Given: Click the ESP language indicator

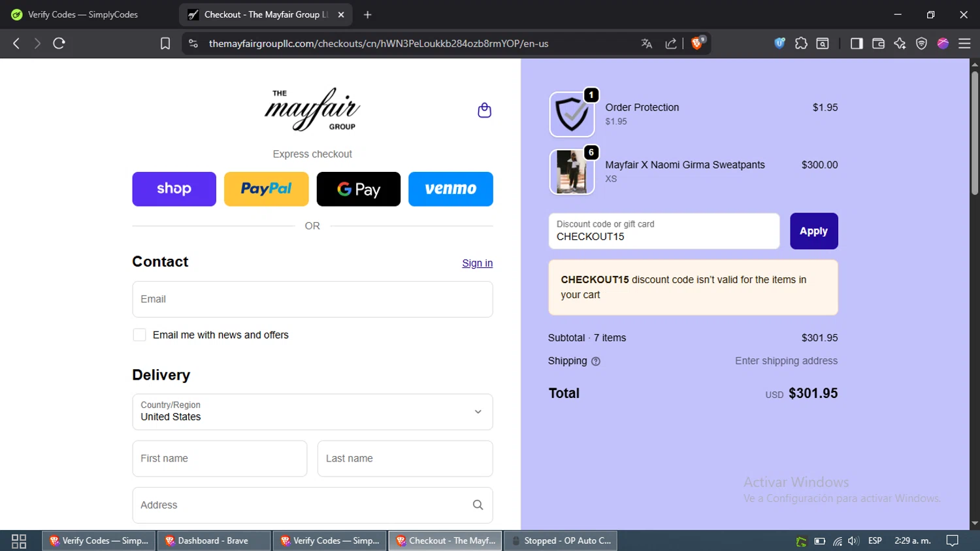Looking at the screenshot, I should click(x=875, y=541).
